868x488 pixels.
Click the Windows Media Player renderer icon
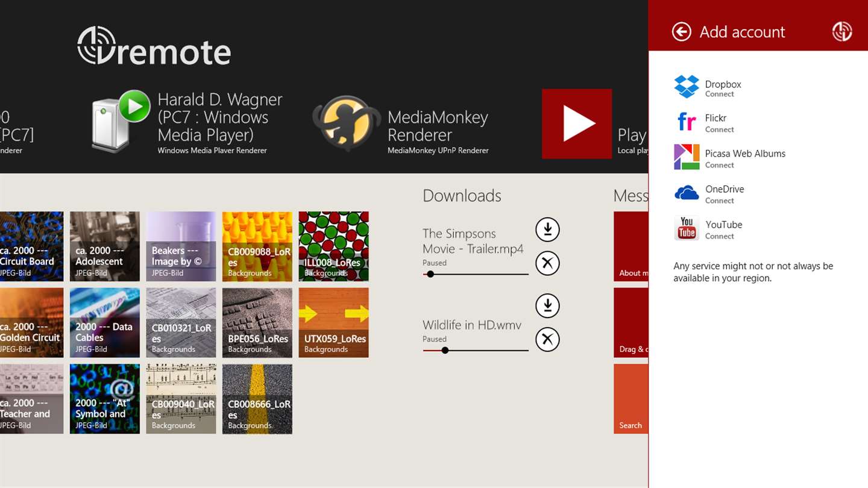pyautogui.click(x=121, y=122)
